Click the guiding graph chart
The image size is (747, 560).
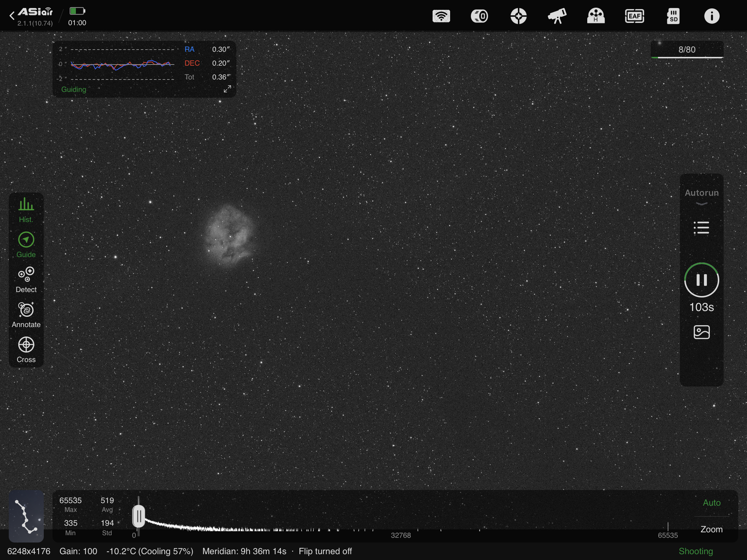123,64
